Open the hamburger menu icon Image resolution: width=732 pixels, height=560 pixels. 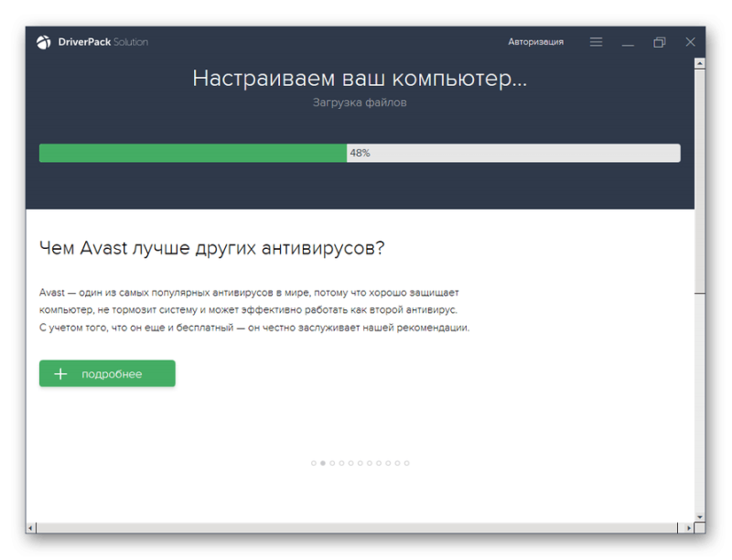tap(596, 42)
